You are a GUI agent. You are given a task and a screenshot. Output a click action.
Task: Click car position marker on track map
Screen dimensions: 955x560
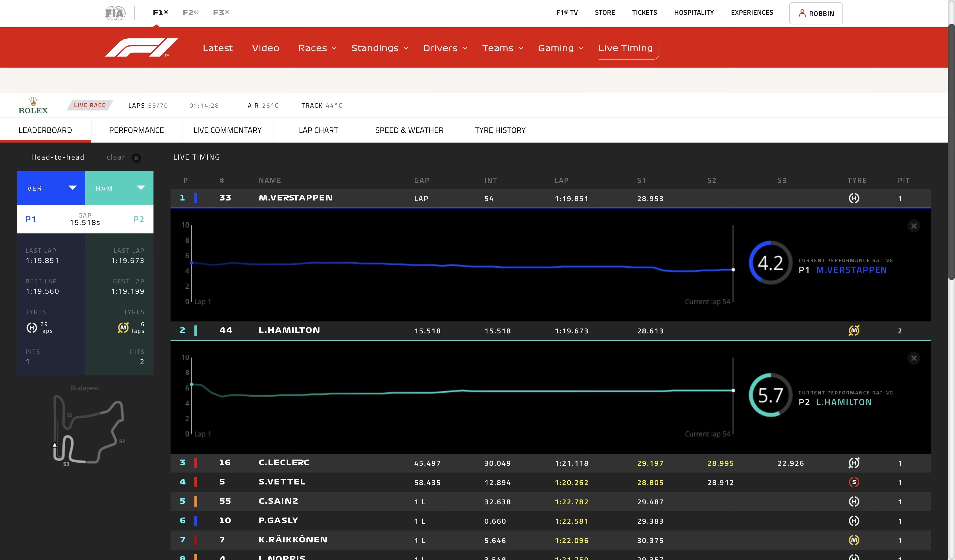pyautogui.click(x=55, y=445)
